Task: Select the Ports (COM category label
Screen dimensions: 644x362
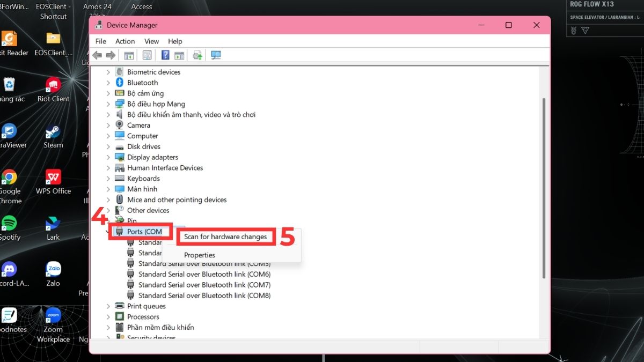Action: point(144,232)
